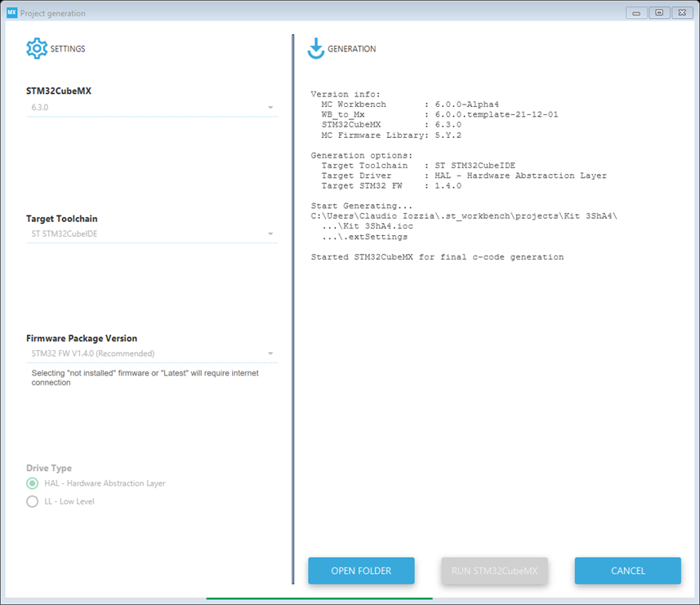Click the 'Project generation' window title

pos(52,13)
